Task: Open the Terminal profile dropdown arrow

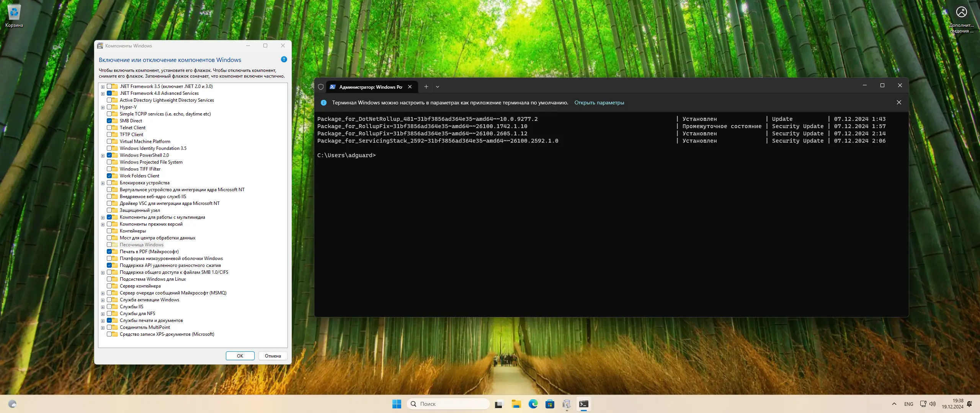Action: click(438, 87)
